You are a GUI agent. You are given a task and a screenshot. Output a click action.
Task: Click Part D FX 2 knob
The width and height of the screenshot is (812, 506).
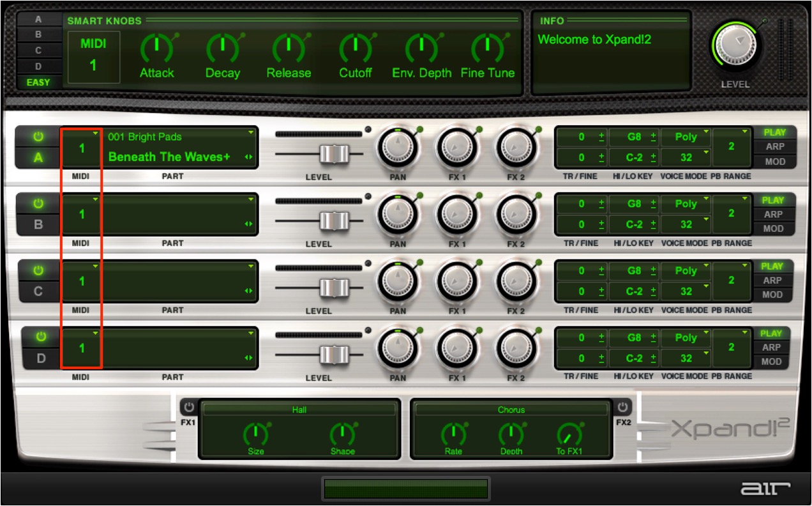coord(516,349)
